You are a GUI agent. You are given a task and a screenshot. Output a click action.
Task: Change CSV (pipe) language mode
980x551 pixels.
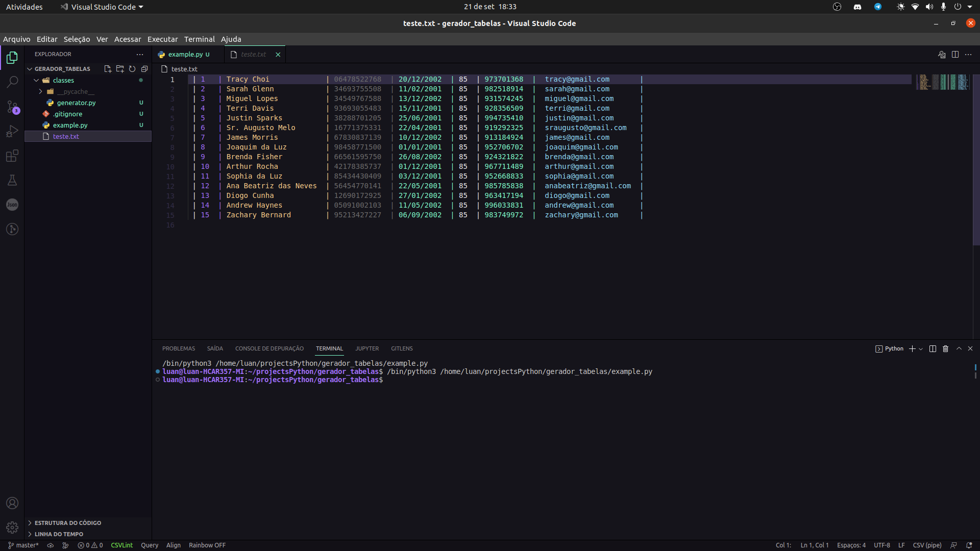tap(927, 545)
